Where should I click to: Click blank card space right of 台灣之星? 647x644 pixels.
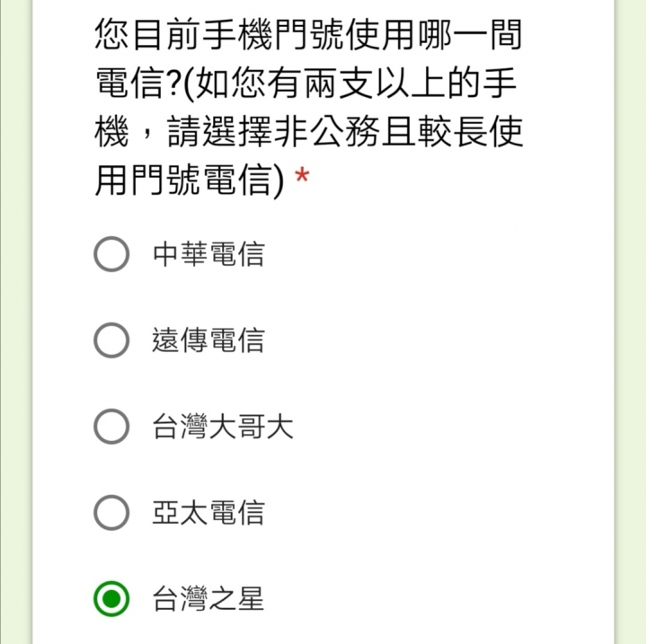point(438,599)
